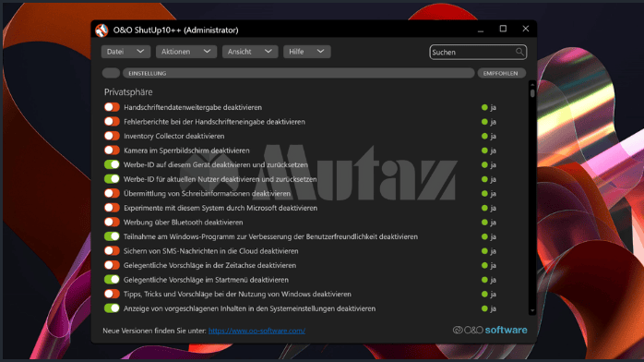Click green recommendation dot for Handschriftendatenweitergabe row
Image resolution: width=644 pixels, height=362 pixels.
click(484, 107)
